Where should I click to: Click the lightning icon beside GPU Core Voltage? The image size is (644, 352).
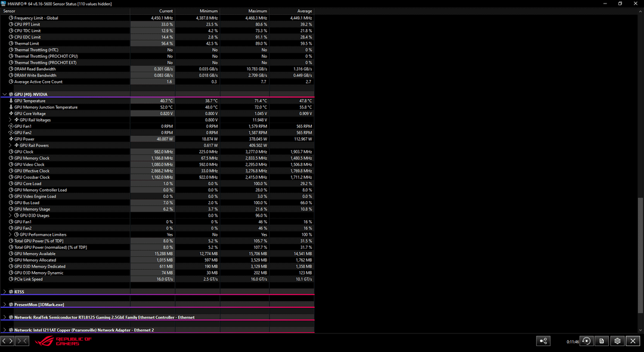[x=11, y=113]
